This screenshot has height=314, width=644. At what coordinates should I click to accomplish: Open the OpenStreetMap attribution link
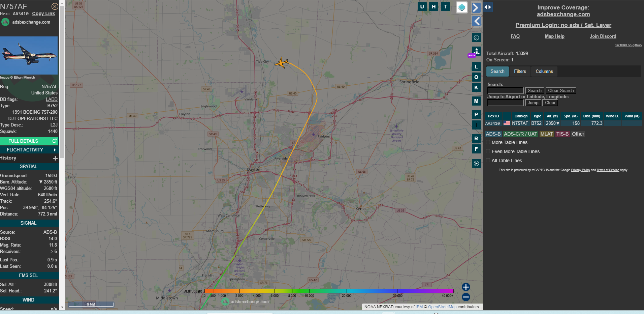coord(442,307)
